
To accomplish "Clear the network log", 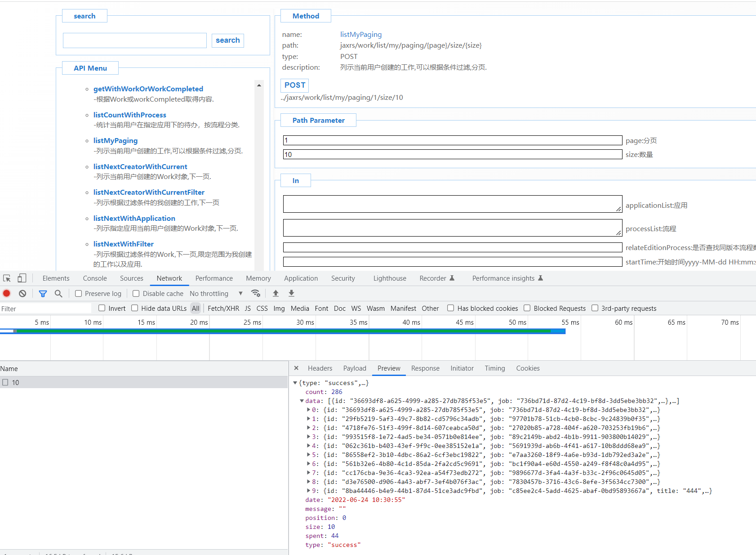I will tap(22, 294).
